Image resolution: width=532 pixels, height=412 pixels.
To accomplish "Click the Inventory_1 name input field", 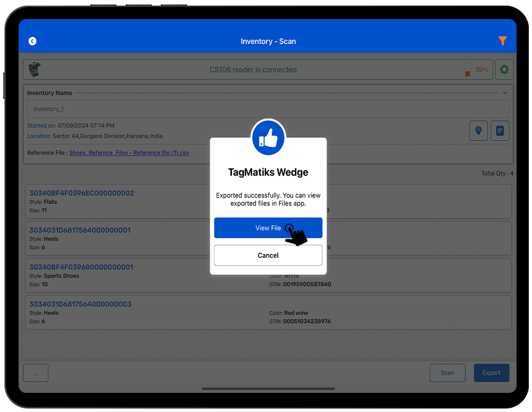I will click(x=268, y=109).
